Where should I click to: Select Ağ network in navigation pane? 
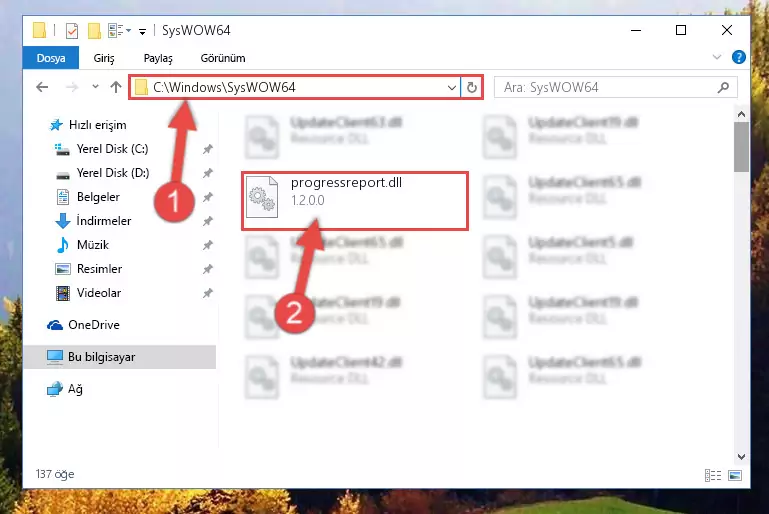click(x=75, y=389)
